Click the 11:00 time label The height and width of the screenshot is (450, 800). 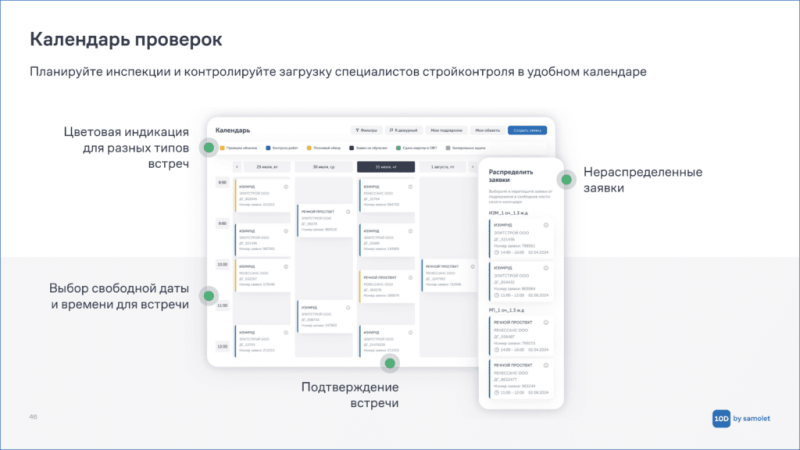(222, 306)
